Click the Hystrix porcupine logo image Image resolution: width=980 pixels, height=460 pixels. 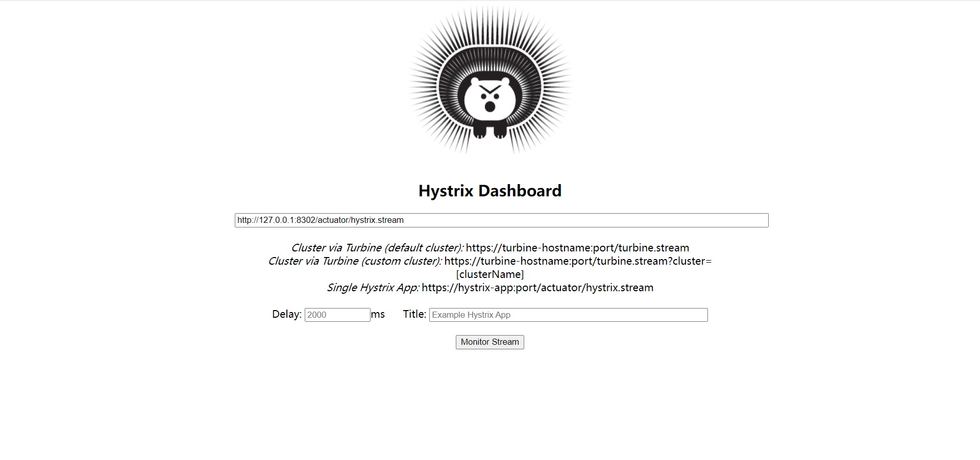pyautogui.click(x=490, y=80)
